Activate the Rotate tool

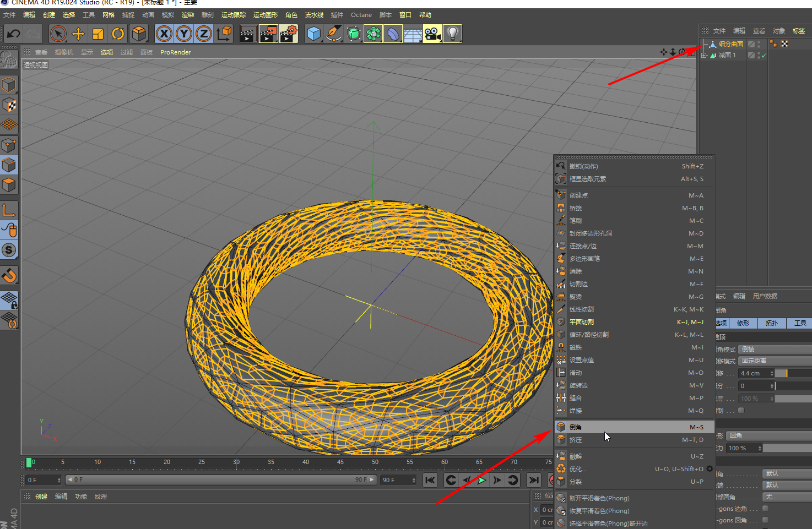point(118,34)
